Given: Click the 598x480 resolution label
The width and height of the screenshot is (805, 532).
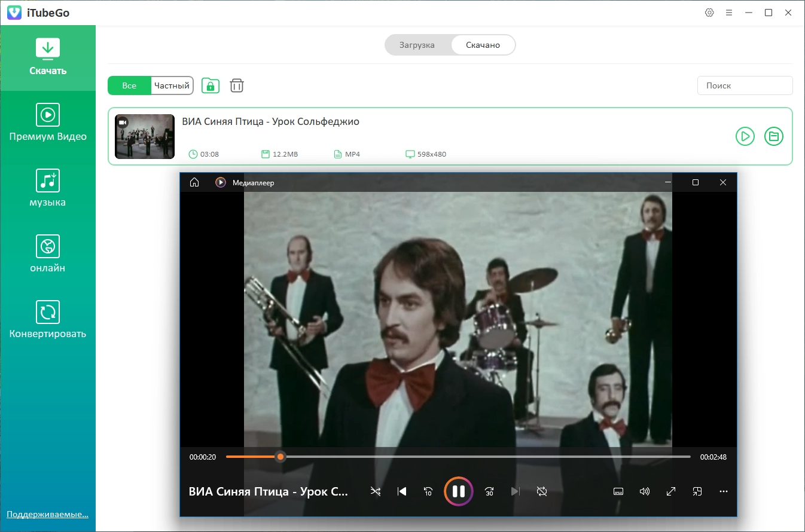Looking at the screenshot, I should coord(432,154).
